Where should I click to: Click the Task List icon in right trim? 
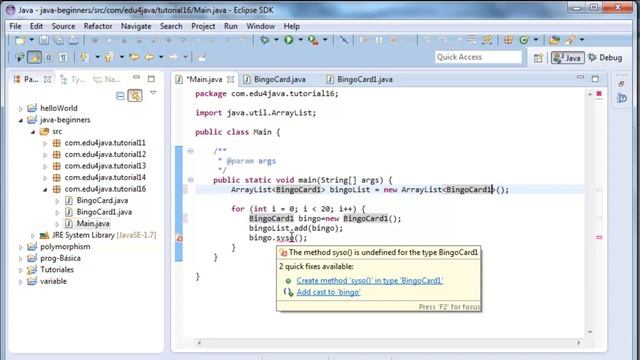click(x=622, y=98)
